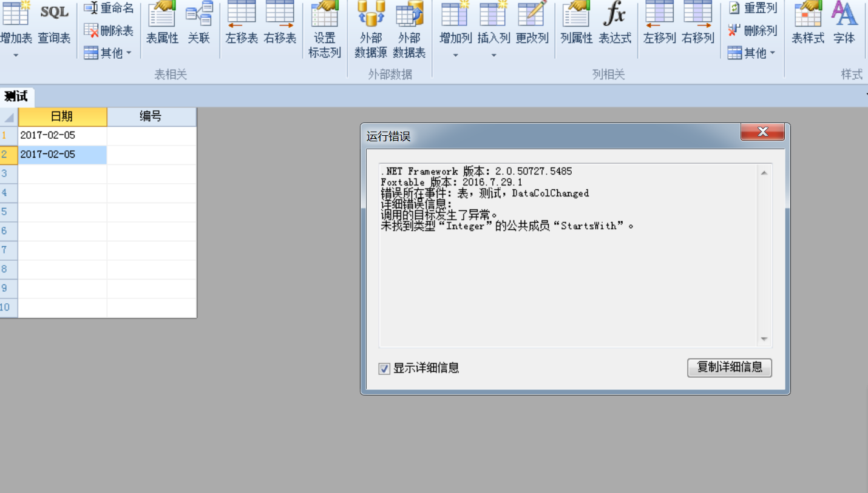The image size is (868, 493).
Task: Uncheck the 显示详细信息 checkbox
Action: click(384, 369)
